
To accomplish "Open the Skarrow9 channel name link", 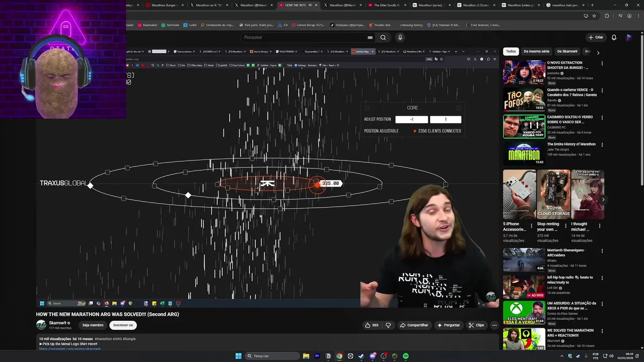I will tap(57, 323).
